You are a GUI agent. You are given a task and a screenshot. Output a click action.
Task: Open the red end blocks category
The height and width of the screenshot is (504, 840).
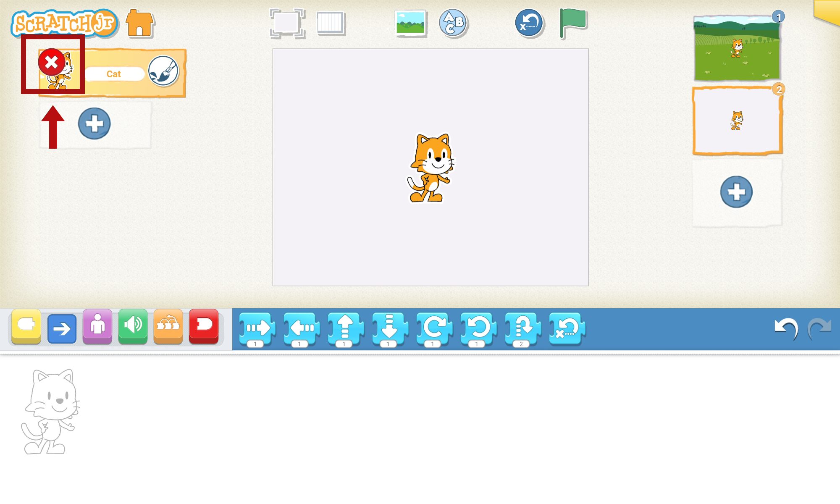pyautogui.click(x=204, y=327)
